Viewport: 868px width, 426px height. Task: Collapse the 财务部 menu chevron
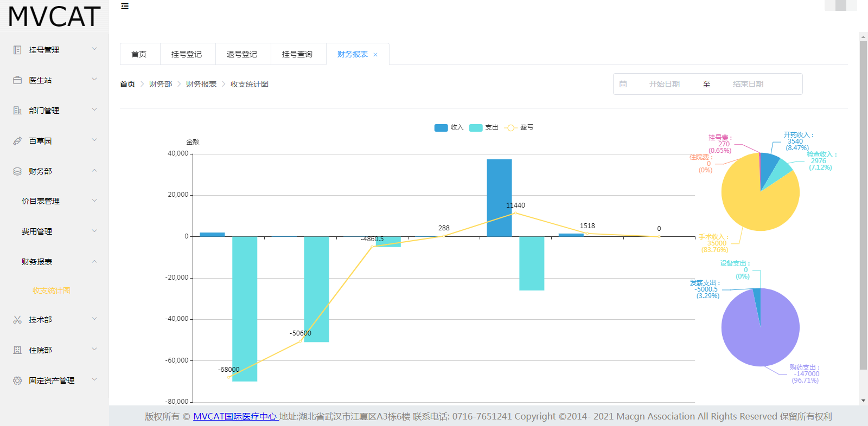[94, 170]
